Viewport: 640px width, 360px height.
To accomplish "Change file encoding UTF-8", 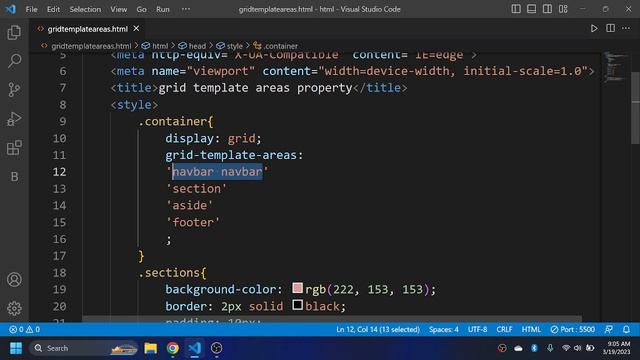I will point(478,329).
